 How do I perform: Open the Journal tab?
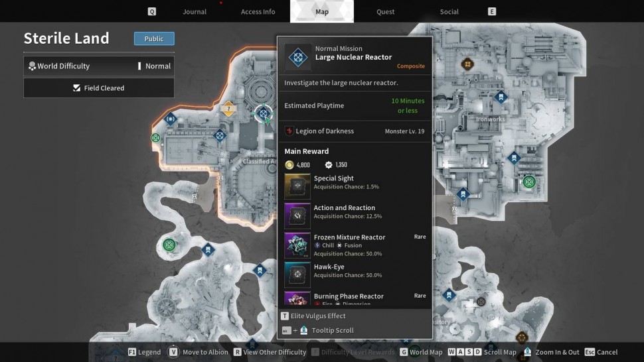[x=194, y=12]
